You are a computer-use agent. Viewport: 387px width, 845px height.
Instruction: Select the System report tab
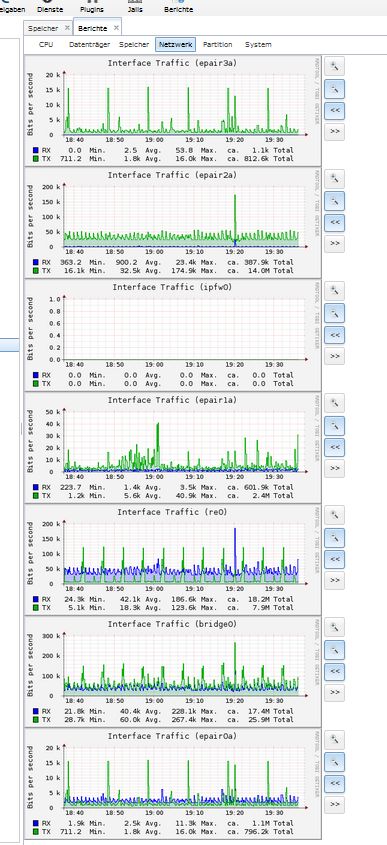[258, 45]
